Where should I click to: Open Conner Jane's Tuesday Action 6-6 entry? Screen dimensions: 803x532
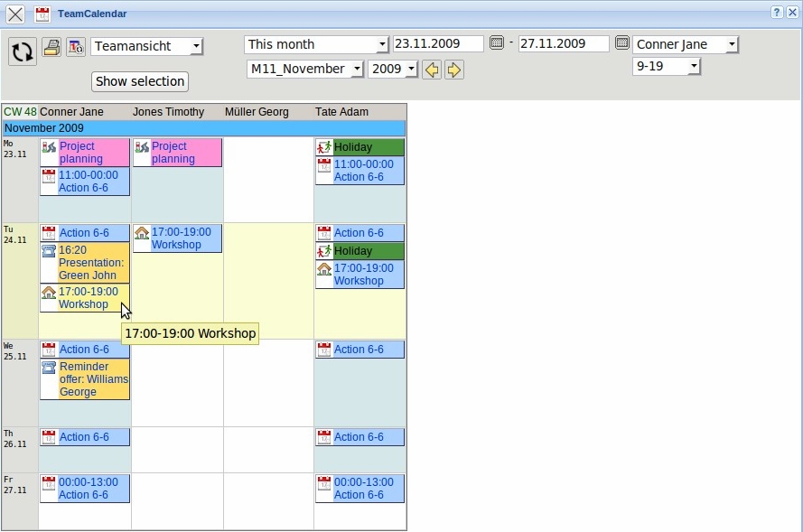click(85, 233)
